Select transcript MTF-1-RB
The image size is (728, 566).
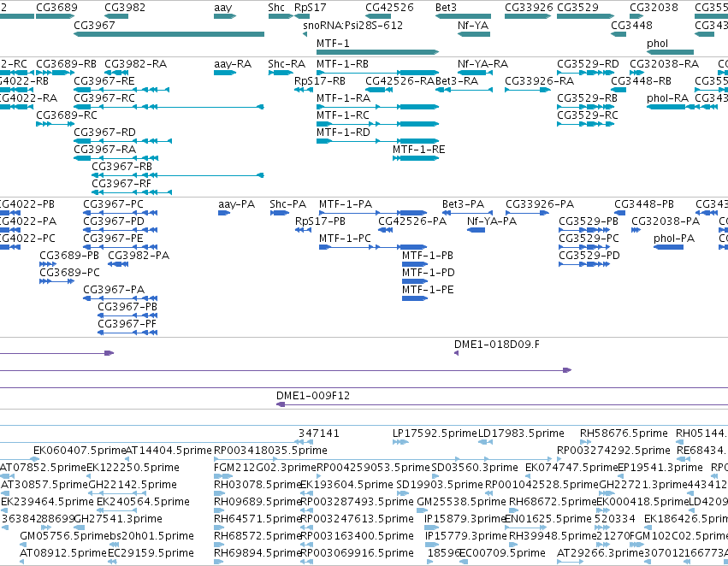pos(377,73)
